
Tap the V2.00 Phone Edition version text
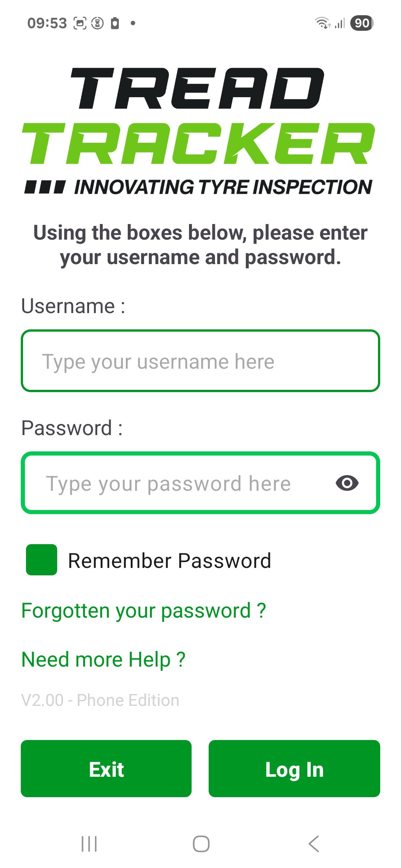coord(100,700)
